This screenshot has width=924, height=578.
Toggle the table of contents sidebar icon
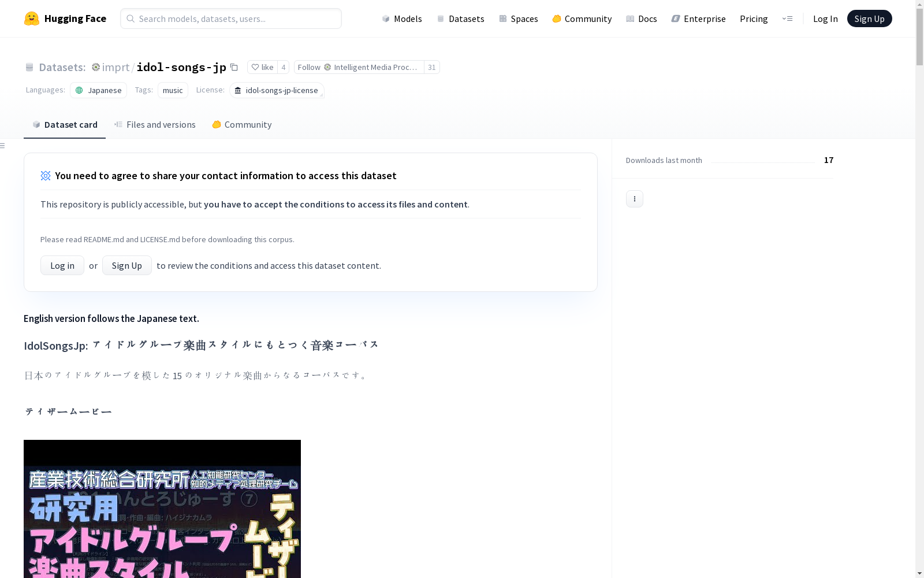pyautogui.click(x=3, y=146)
